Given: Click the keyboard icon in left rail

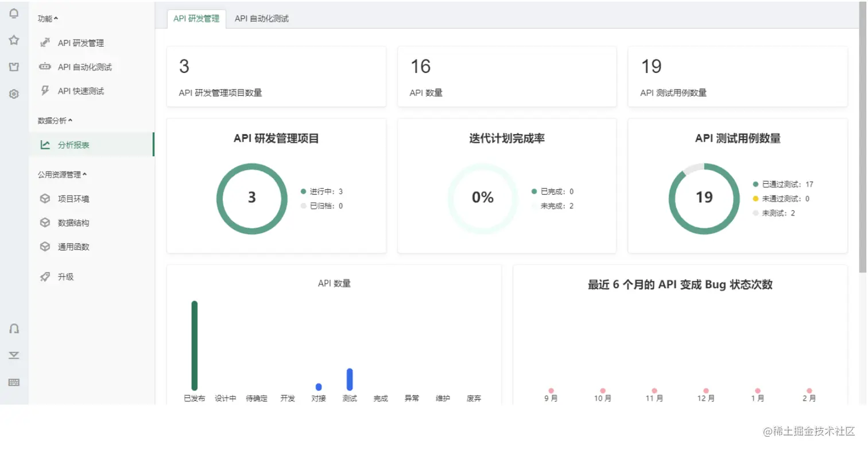Looking at the screenshot, I should coord(14,382).
